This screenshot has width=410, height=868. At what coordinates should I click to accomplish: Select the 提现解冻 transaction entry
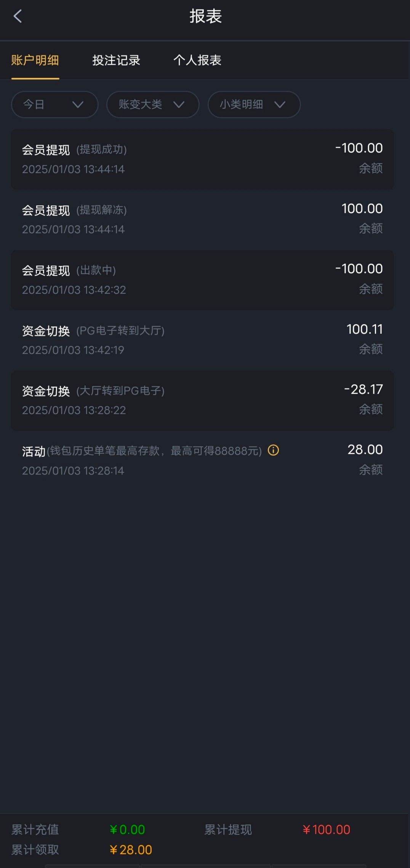click(x=202, y=219)
